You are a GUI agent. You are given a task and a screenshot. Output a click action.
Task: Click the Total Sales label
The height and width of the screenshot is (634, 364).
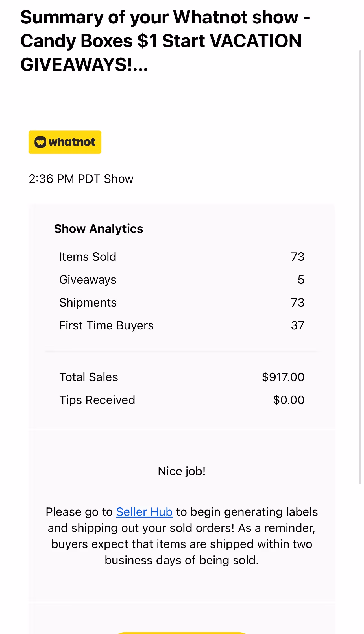coord(89,377)
